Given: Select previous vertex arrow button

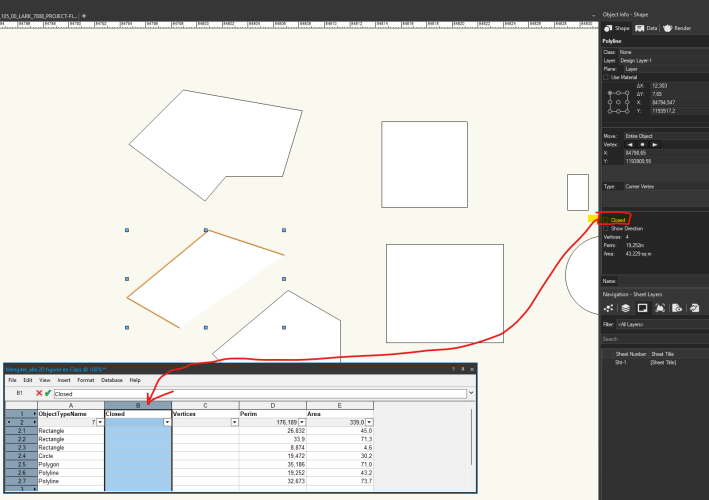Looking at the screenshot, I should point(628,144).
